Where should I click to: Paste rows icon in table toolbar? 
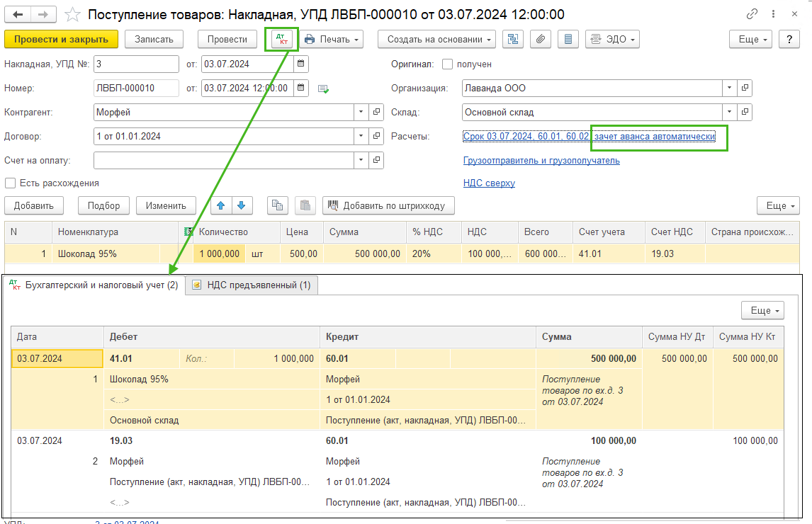click(305, 205)
